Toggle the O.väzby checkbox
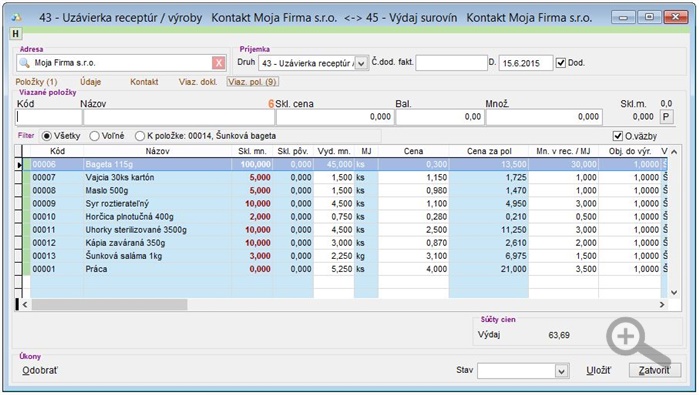The height and width of the screenshot is (395, 699). point(617,136)
